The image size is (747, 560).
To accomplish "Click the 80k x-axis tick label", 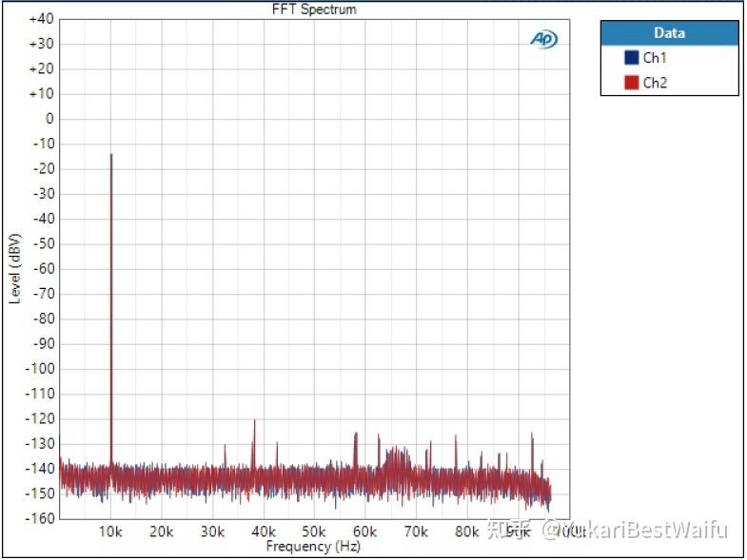I will click(x=467, y=531).
